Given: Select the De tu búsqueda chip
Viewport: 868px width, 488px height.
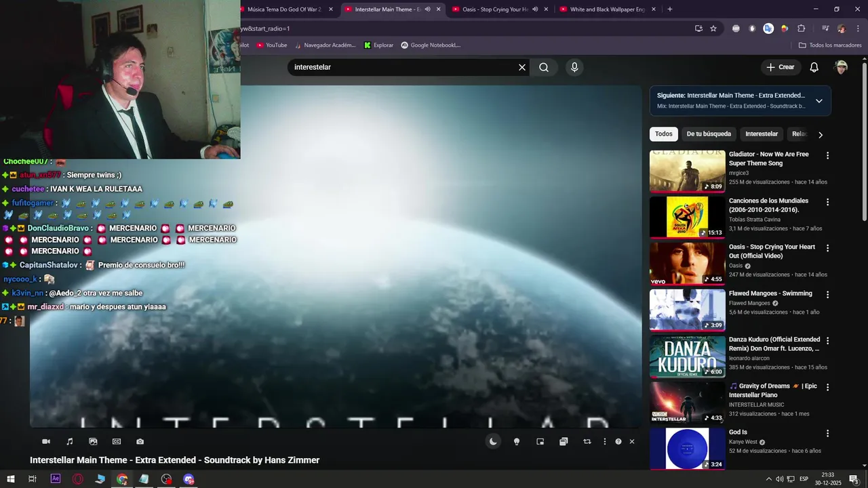Looking at the screenshot, I should tap(709, 134).
